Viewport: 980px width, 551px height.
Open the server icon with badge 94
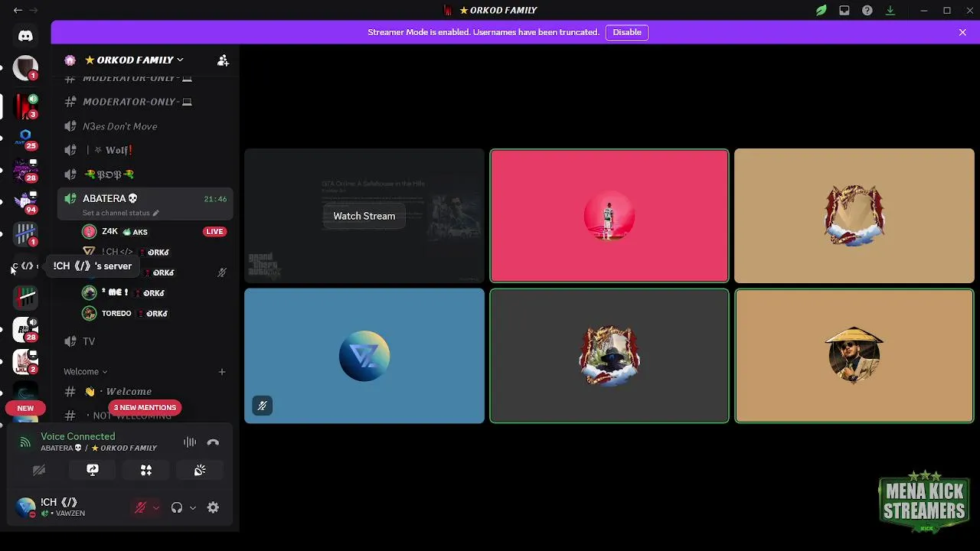pyautogui.click(x=25, y=202)
